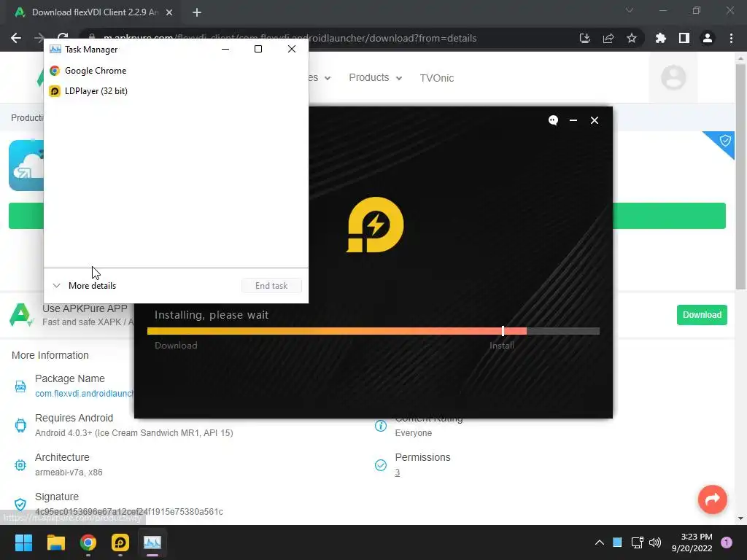Expand the Products dropdown on APKPure
The width and height of the screenshot is (747, 560).
click(376, 77)
